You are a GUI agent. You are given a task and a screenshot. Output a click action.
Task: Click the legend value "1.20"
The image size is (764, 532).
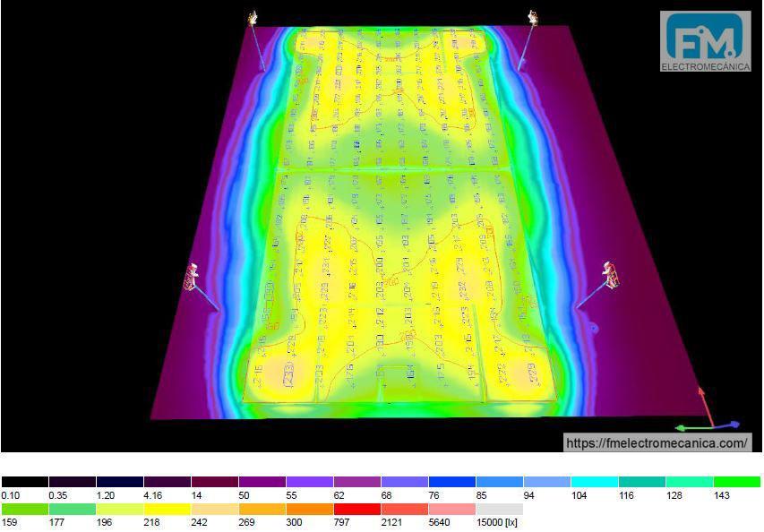click(x=106, y=495)
